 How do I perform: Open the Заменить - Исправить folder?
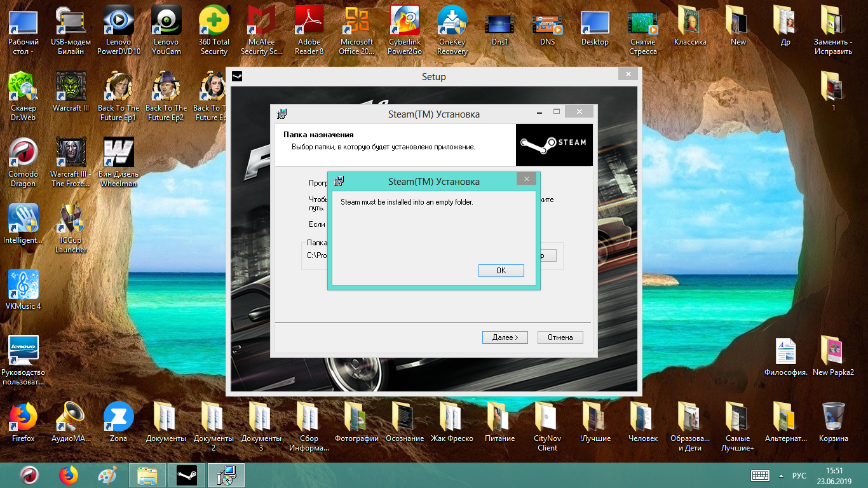coord(833,30)
